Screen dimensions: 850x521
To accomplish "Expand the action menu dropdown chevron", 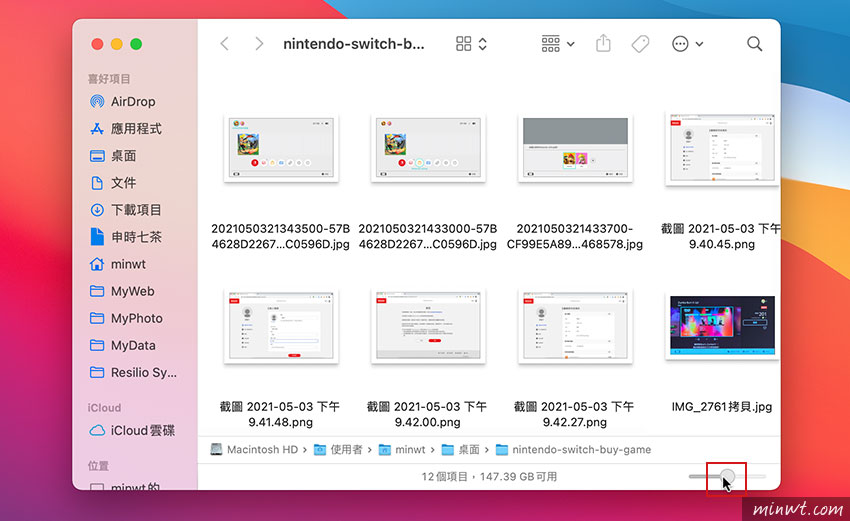I will click(x=699, y=44).
